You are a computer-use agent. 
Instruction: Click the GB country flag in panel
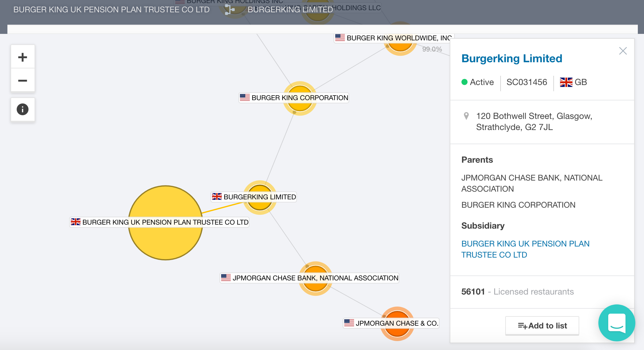566,82
